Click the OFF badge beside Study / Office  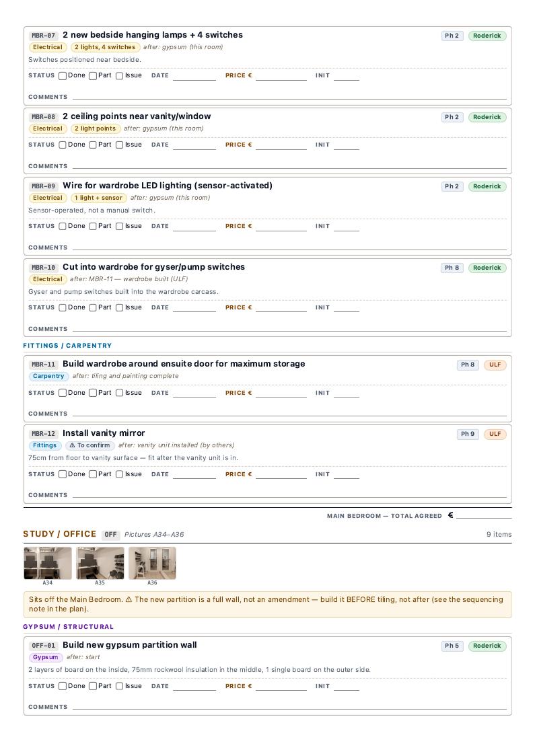coord(110,534)
